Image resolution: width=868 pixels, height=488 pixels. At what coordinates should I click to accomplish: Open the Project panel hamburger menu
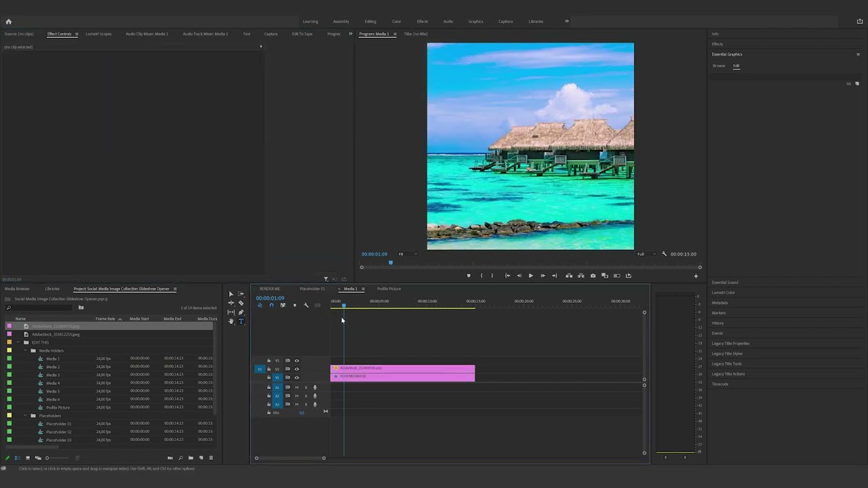point(175,289)
